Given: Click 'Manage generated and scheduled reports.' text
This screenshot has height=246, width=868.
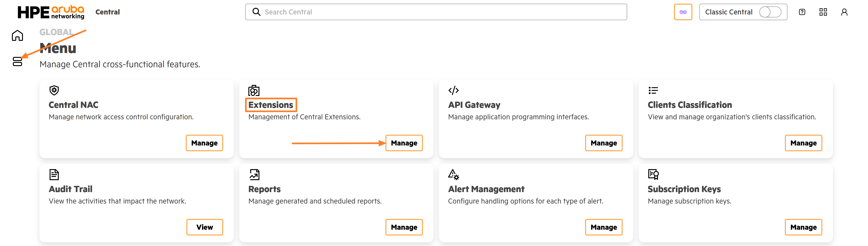Looking at the screenshot, I should (315, 201).
